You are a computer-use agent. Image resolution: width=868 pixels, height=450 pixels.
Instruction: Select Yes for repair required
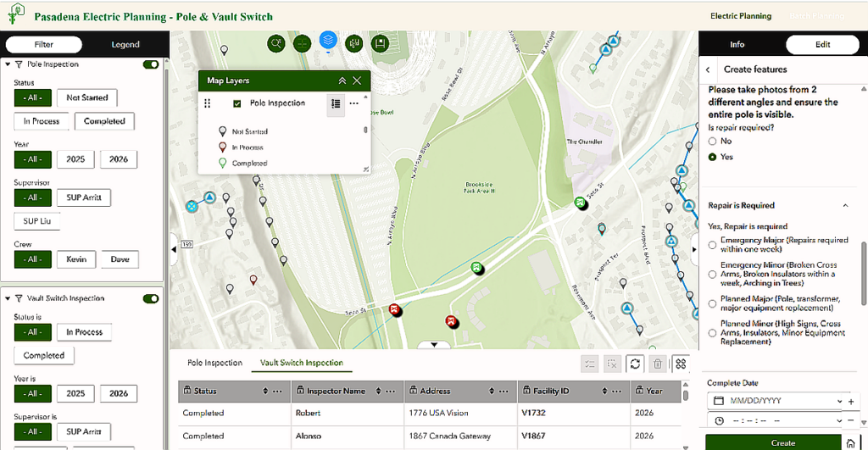click(712, 157)
